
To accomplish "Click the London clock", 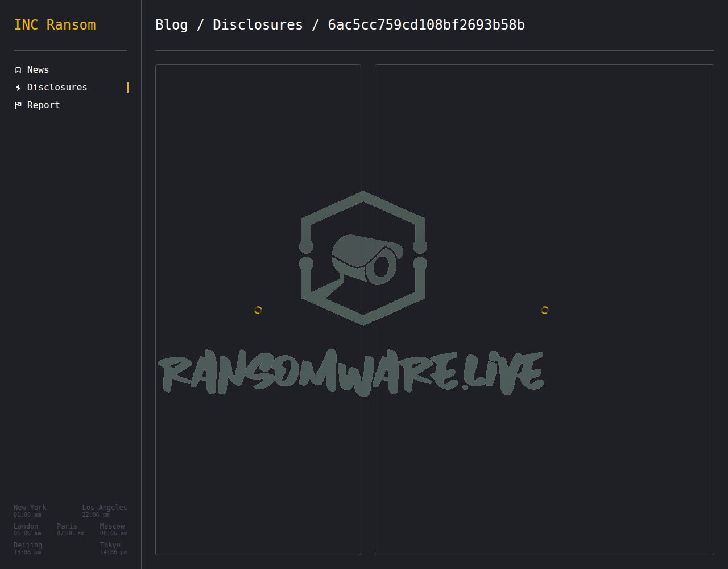I will click(x=27, y=529).
